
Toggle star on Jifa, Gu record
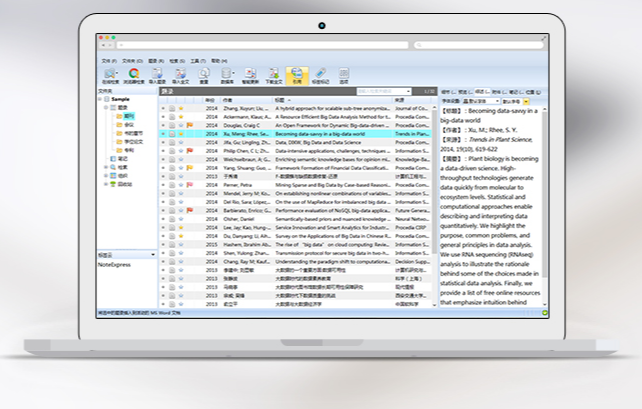[180, 141]
